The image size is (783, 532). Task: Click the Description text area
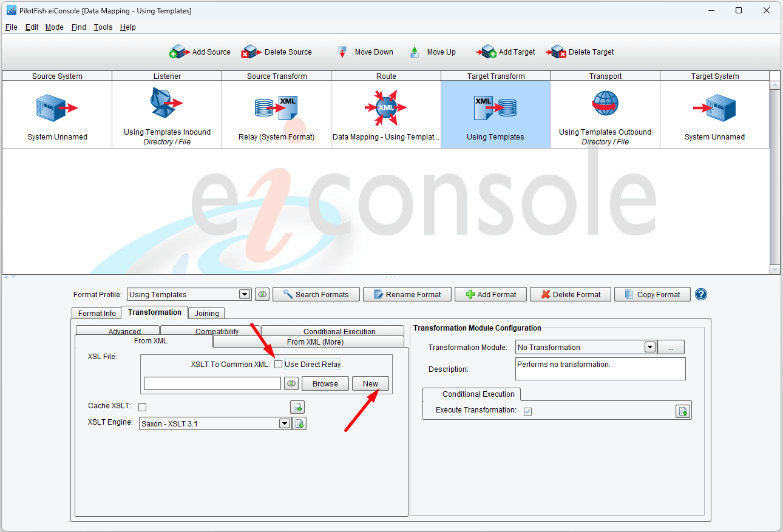tap(600, 369)
